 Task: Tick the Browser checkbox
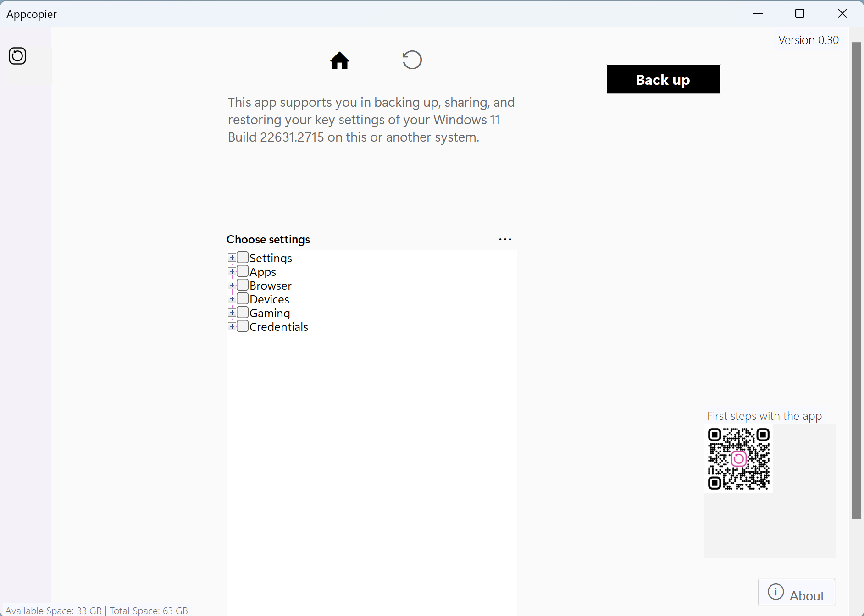coord(243,285)
